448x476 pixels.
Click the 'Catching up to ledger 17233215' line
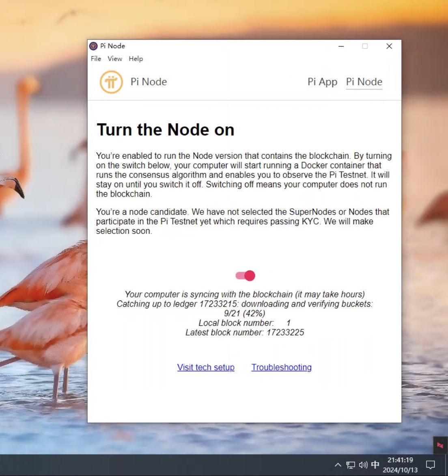[x=245, y=304]
